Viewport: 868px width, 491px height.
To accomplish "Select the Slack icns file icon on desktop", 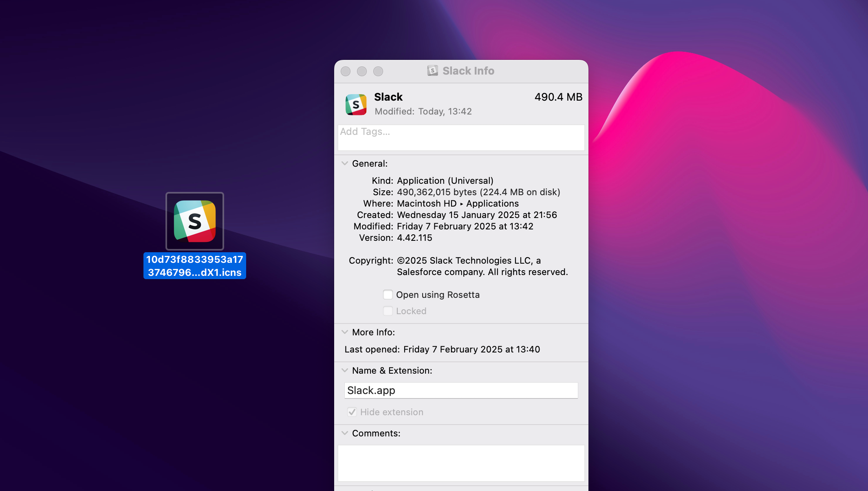I will (x=195, y=221).
